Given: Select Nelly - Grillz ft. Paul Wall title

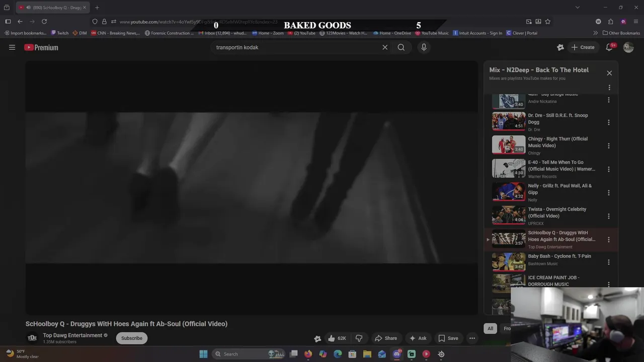Looking at the screenshot, I should click(559, 189).
